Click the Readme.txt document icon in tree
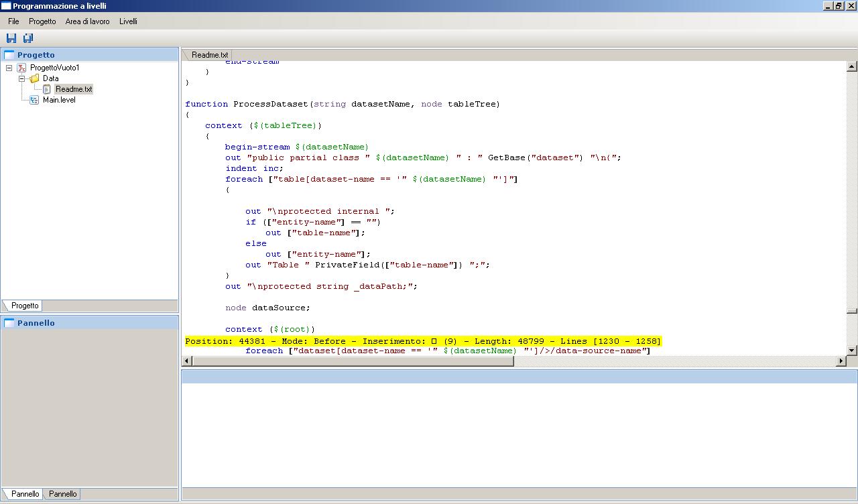Image resolution: width=858 pixels, height=504 pixels. pos(47,89)
